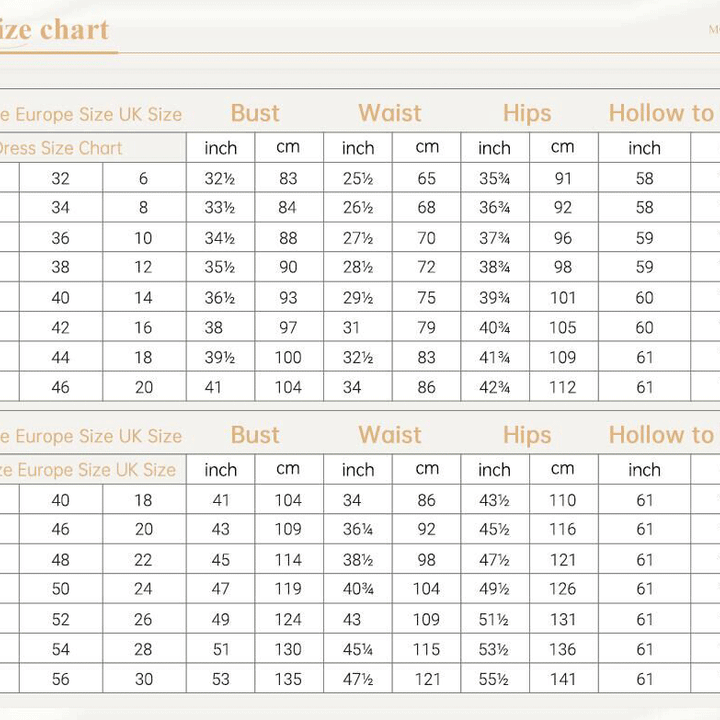Click hips cm value 112 in the upper table
This screenshot has width=720, height=720.
click(x=563, y=387)
